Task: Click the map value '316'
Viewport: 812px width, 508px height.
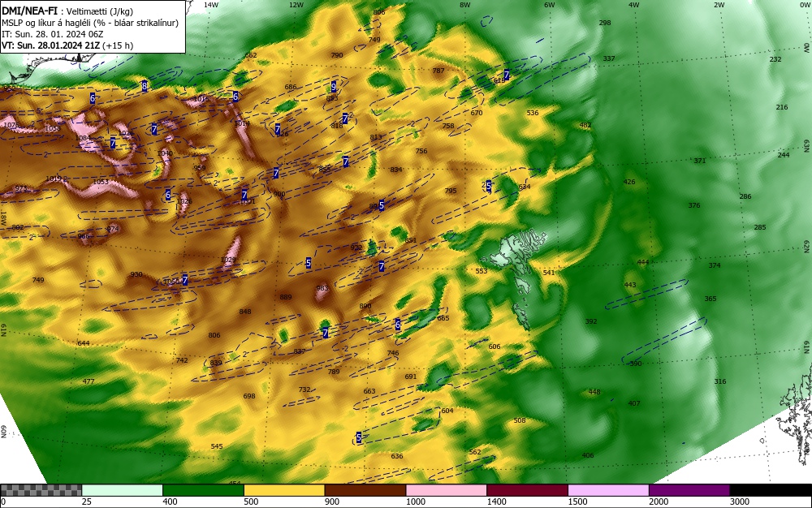Action: tap(720, 381)
